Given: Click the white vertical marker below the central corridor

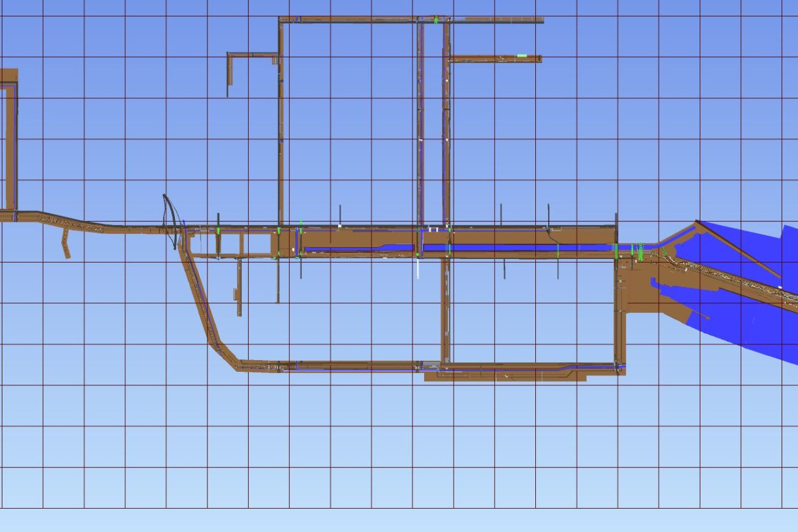Looking at the screenshot, I should click(x=418, y=268).
